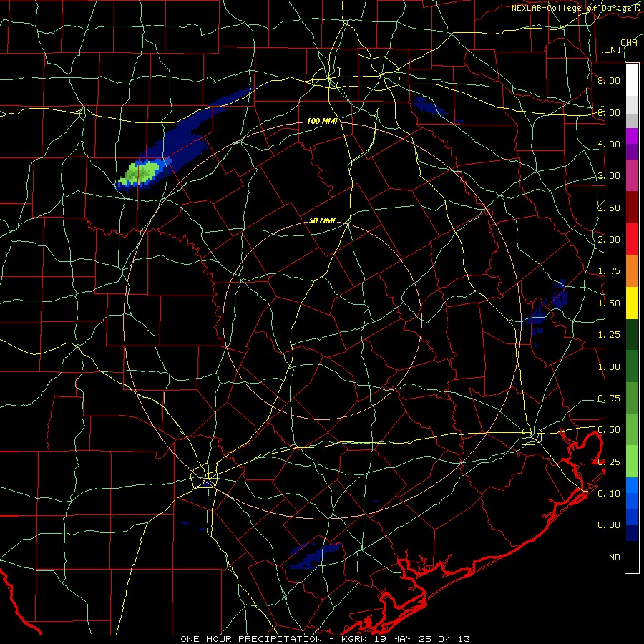Image resolution: width=644 pixels, height=644 pixels.
Task: Click the 100 NMI range ring label
Action: 321,121
